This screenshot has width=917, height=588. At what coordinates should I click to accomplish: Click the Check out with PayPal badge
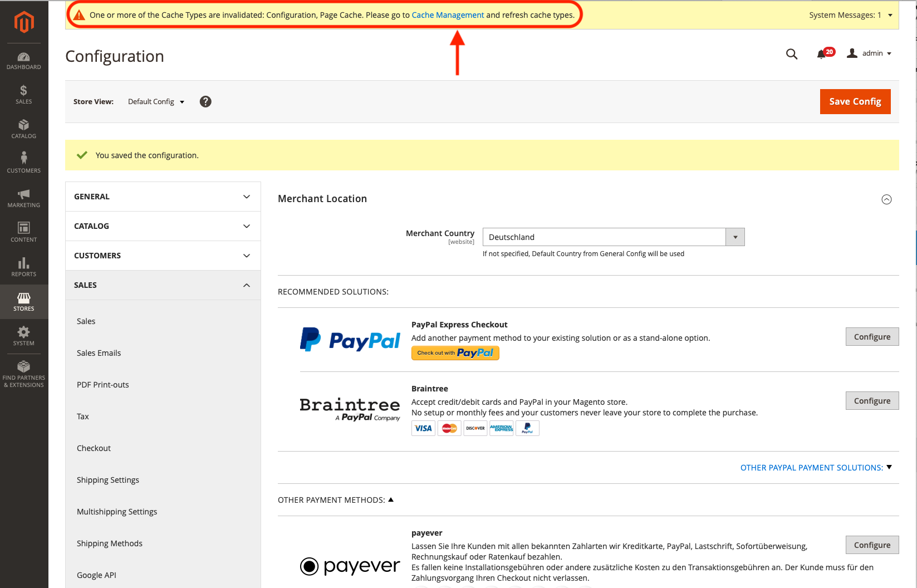coord(455,353)
